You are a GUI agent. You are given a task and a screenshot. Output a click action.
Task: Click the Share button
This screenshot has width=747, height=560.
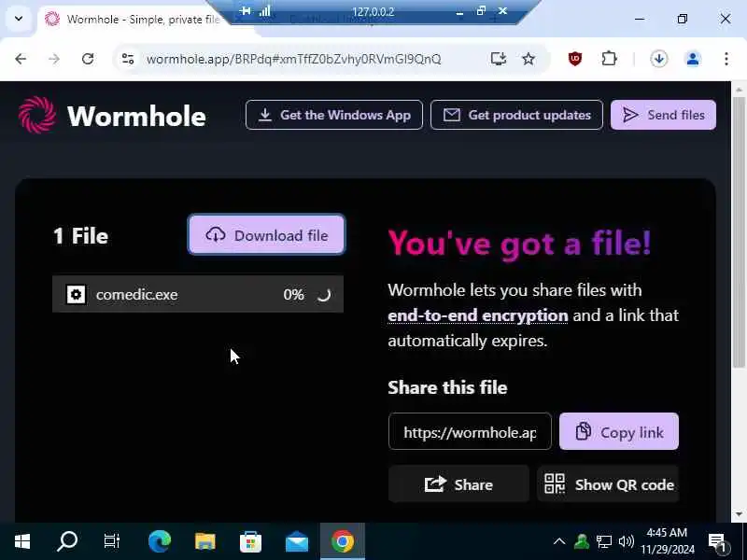pyautogui.click(x=458, y=484)
